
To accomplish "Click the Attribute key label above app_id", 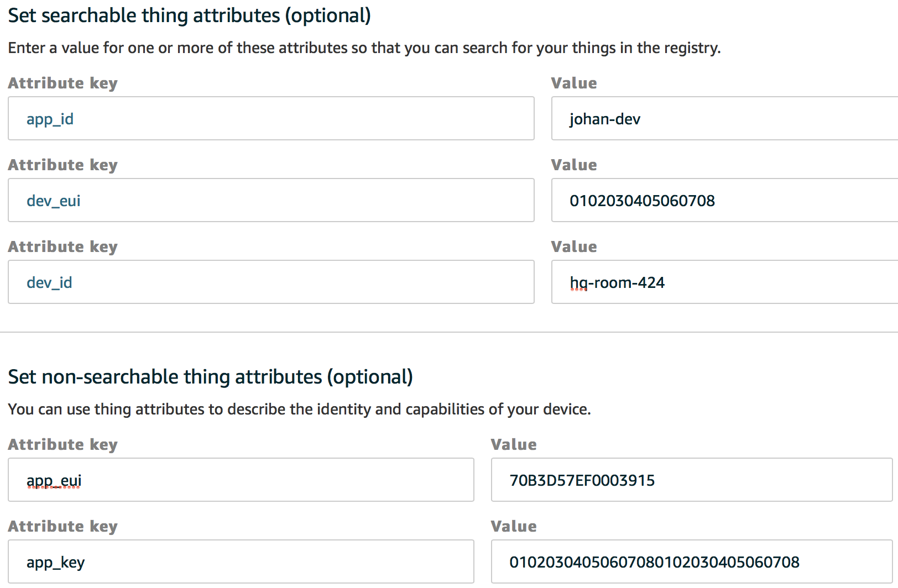I will (x=62, y=83).
